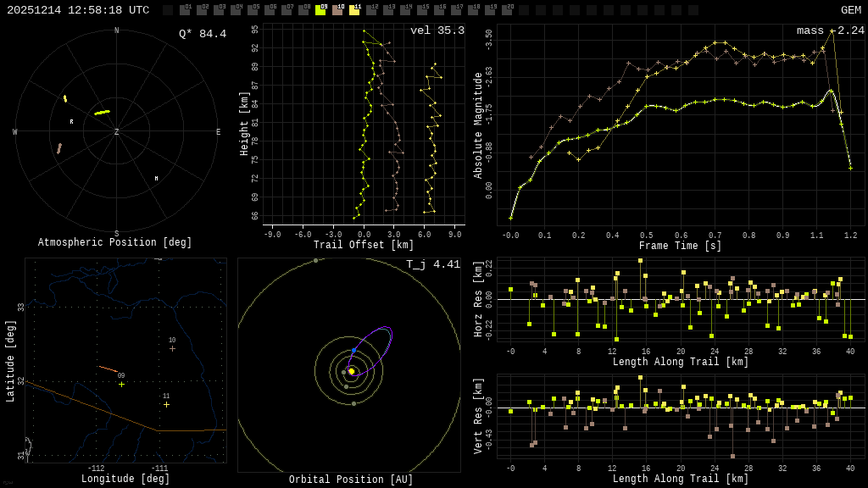The image size is (868, 488).
Task: Select the Q* 84.4 value label
Action: point(203,34)
